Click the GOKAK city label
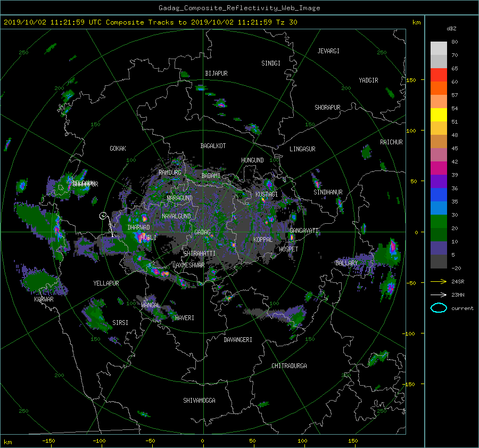This screenshot has width=479, height=448. pyautogui.click(x=118, y=148)
